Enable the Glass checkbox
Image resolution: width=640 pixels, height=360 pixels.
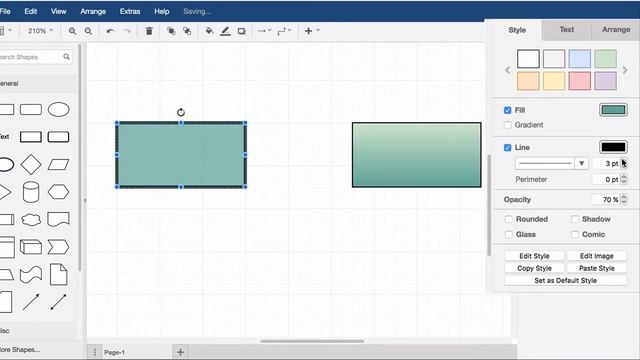tap(509, 234)
